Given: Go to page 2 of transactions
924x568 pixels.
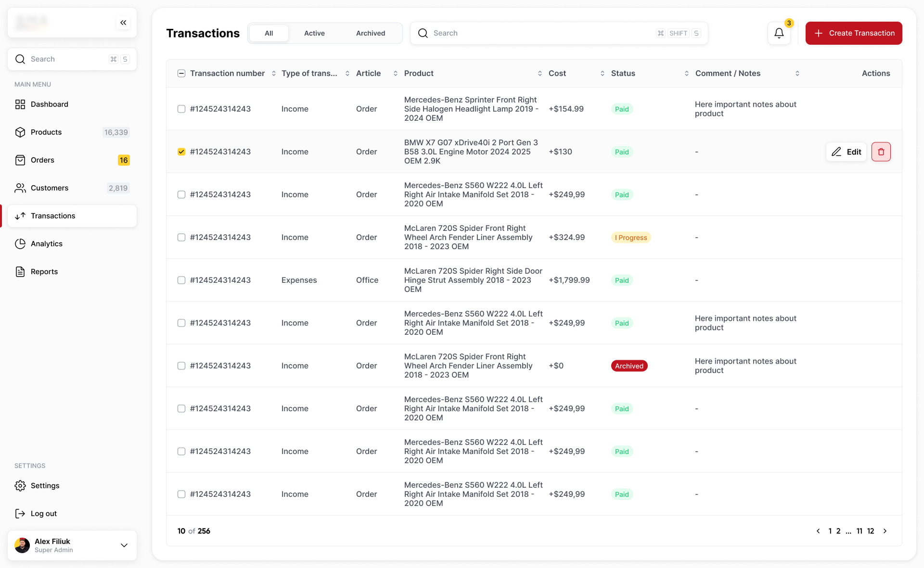Looking at the screenshot, I should click(x=837, y=531).
